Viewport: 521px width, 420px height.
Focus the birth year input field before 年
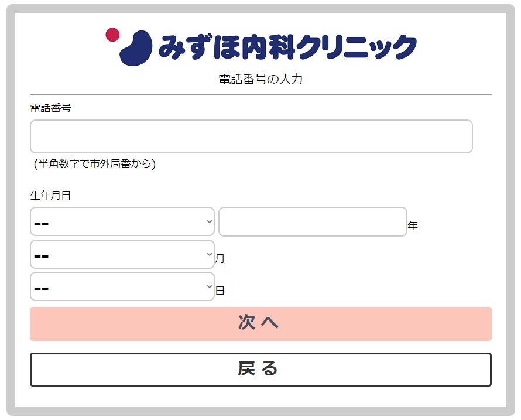(x=313, y=222)
